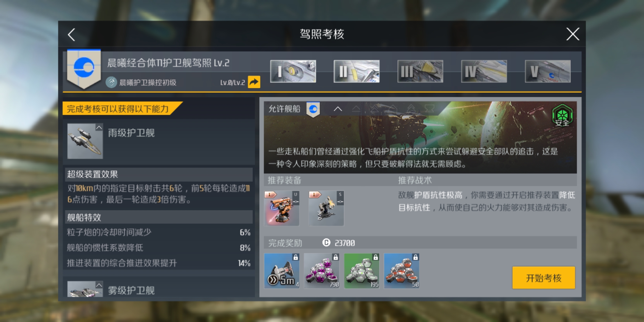Tap the yellow skill jump arrow icon

254,82
